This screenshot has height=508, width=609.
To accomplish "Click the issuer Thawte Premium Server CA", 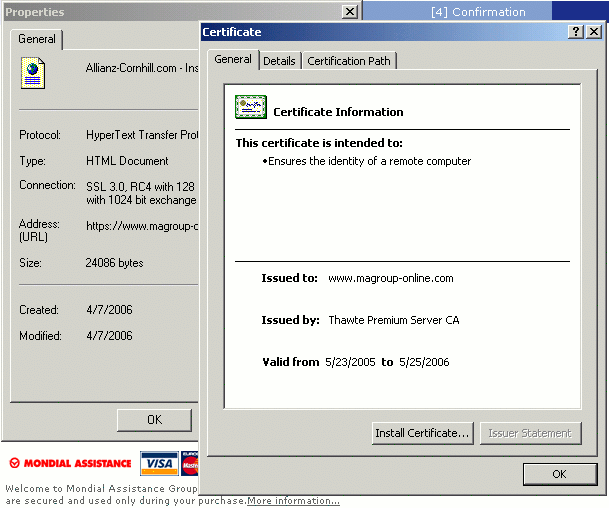I will (x=394, y=320).
